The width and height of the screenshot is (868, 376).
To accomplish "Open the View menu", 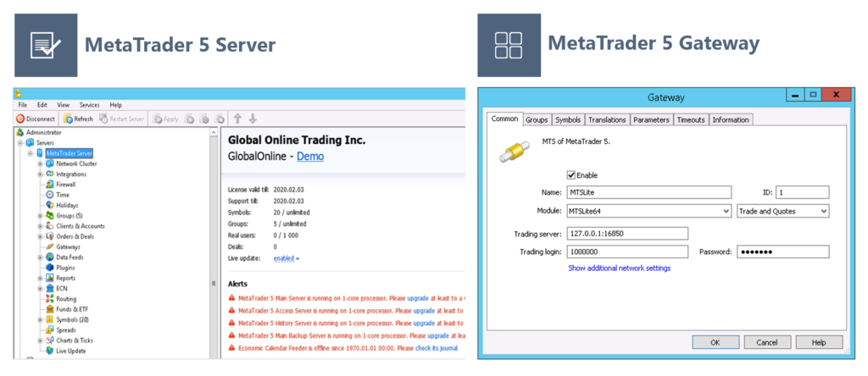I will tap(63, 105).
